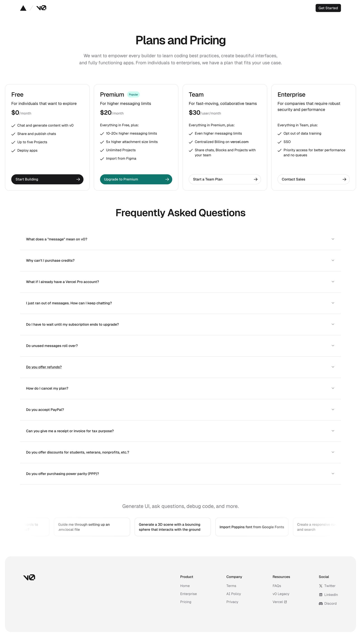The height and width of the screenshot is (644, 361).
Task: Go to AI Policy footer link
Action: pyautogui.click(x=234, y=594)
